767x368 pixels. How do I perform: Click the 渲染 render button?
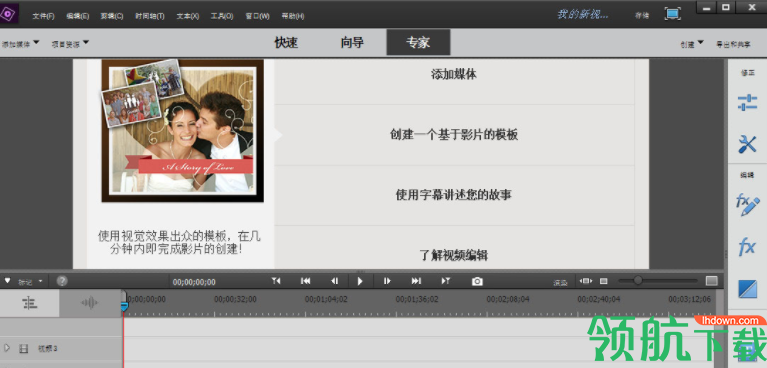[x=560, y=282]
